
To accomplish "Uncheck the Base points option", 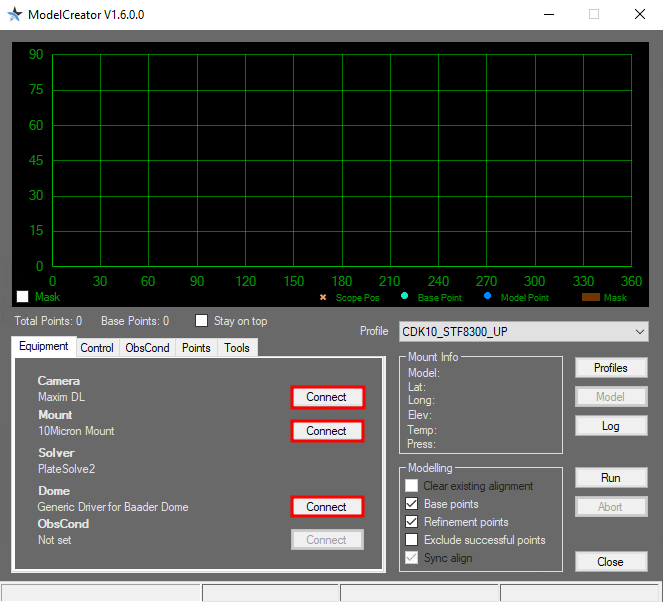I will (412, 504).
